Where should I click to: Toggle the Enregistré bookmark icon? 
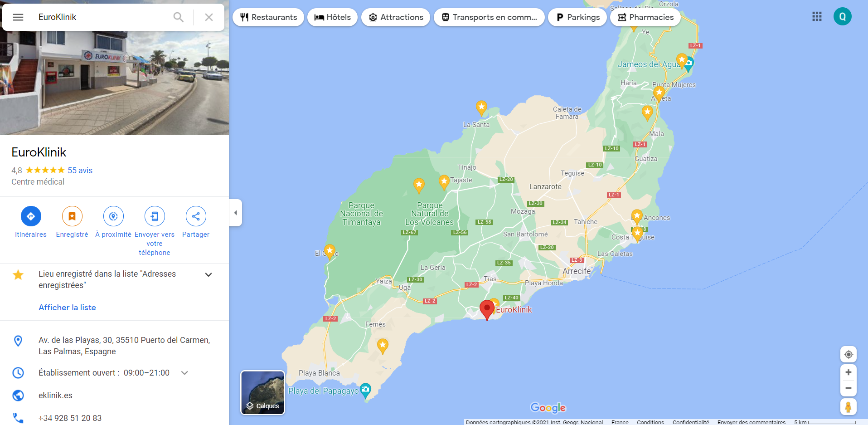(72, 216)
